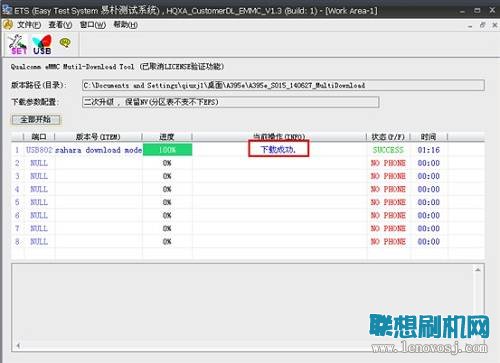This screenshot has width=500, height=363.
Task: Select the NULL port in row 7
Action: click(39, 228)
